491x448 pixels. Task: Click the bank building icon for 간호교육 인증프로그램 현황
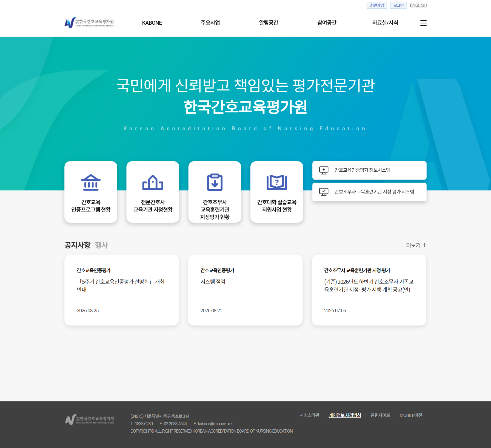[x=91, y=182]
